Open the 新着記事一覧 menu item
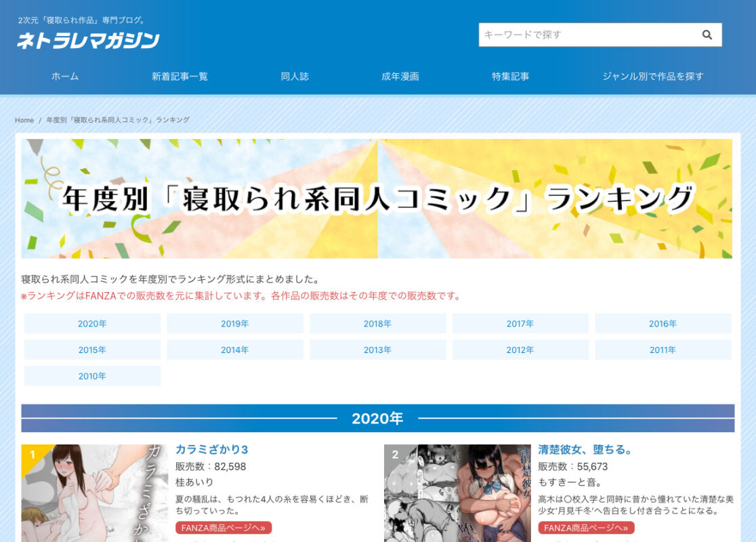Image resolution: width=756 pixels, height=542 pixels. click(x=180, y=77)
